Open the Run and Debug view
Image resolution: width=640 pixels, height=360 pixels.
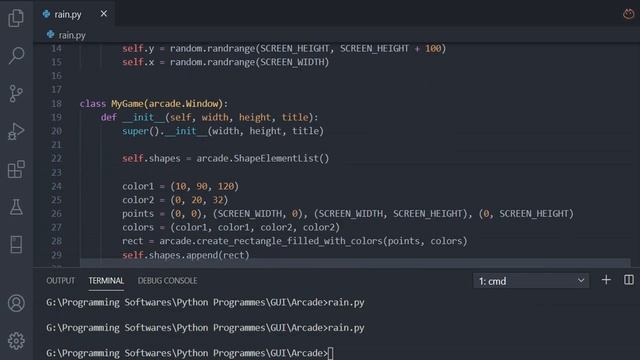click(16, 131)
